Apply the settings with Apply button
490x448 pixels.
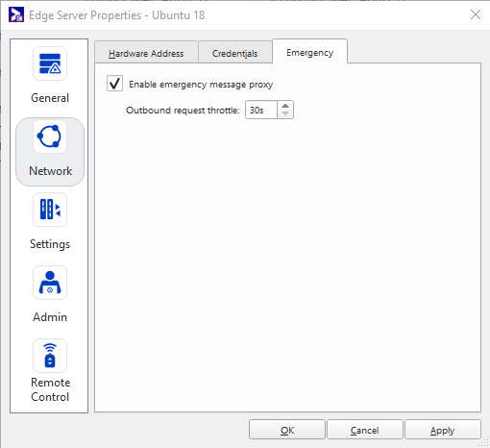(x=443, y=430)
